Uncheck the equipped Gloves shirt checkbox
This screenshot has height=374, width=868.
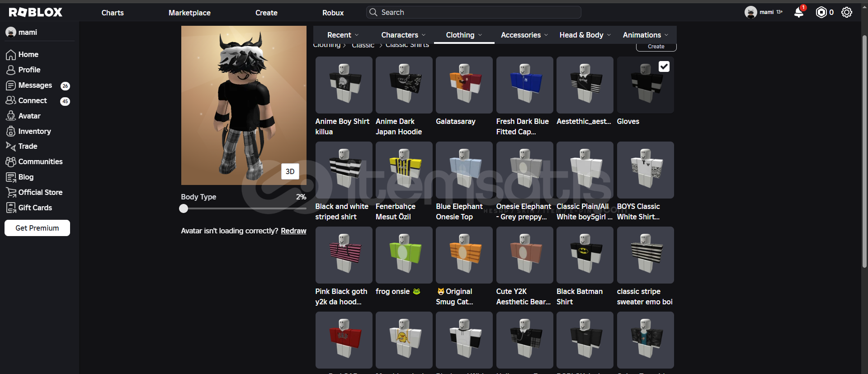pyautogui.click(x=664, y=66)
